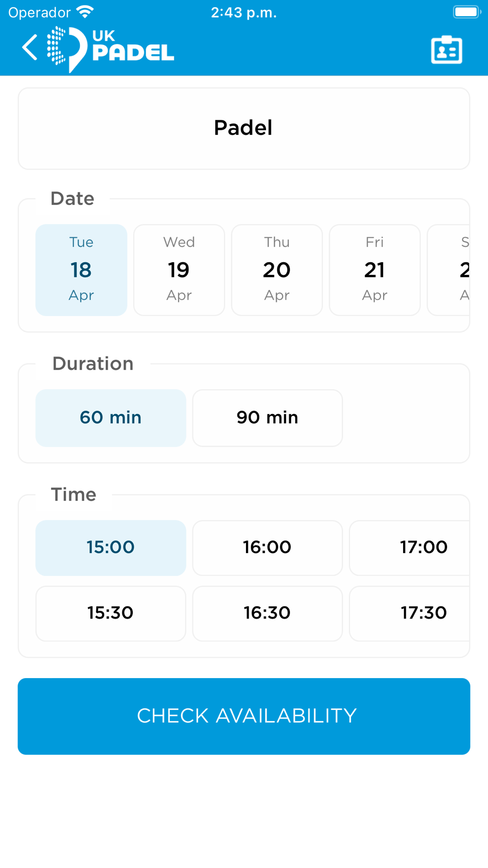Tap the Wi-Fi status icon
Viewport: 488px width, 868px height.
(x=85, y=12)
